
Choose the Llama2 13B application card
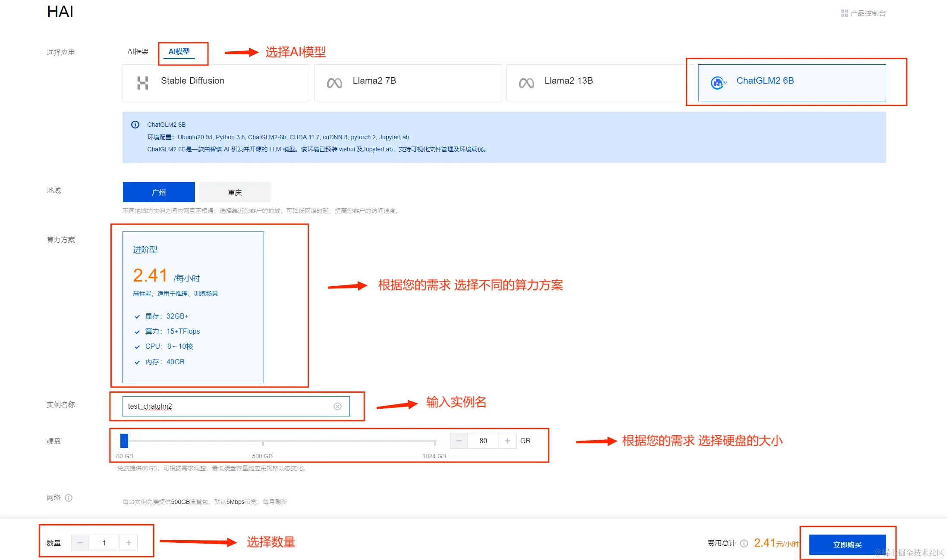coord(600,82)
